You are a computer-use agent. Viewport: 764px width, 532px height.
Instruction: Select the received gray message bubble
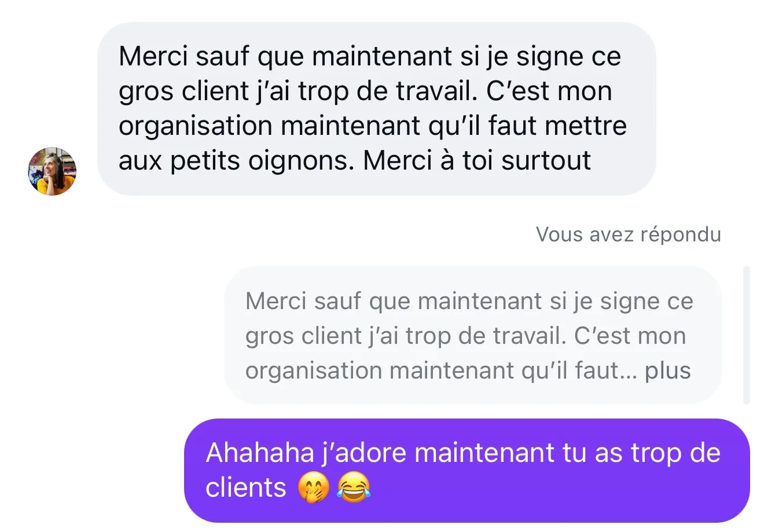(x=376, y=109)
